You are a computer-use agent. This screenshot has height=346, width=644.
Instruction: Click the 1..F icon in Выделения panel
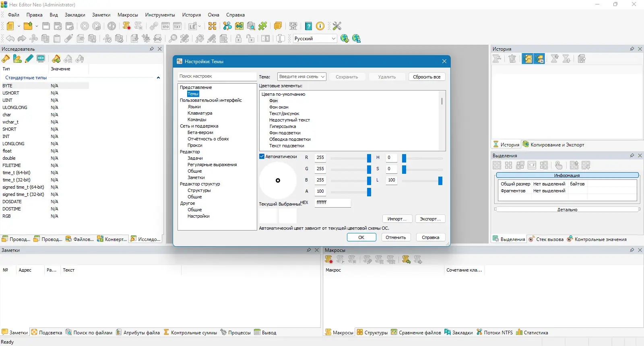[532, 165]
